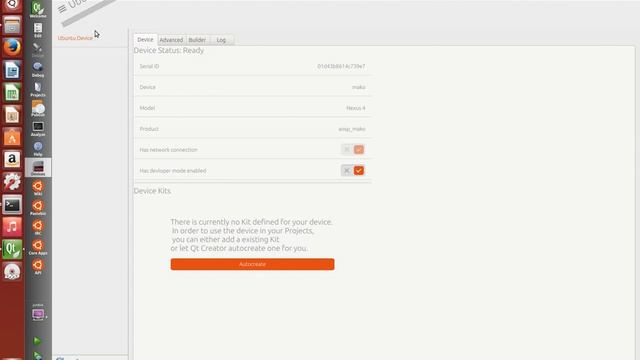Open the Welcome mode in Qt Creator

(38, 9)
